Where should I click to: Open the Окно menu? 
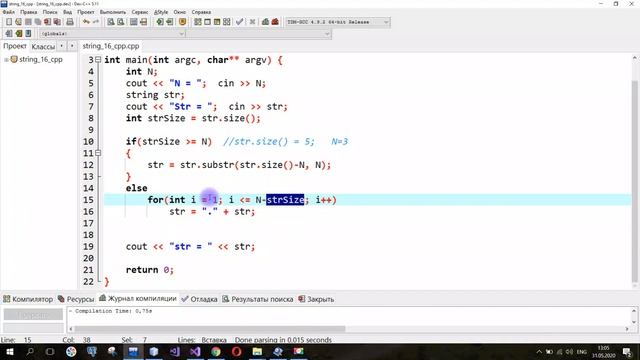point(180,12)
